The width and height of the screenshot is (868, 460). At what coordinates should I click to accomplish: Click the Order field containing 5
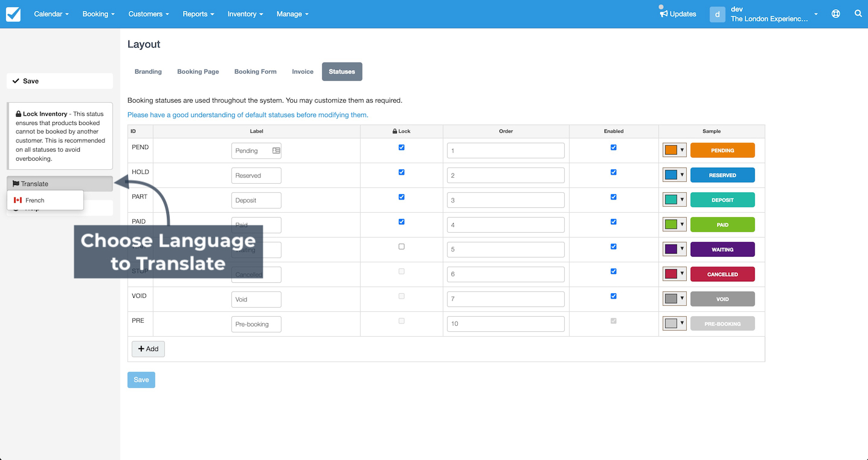[506, 250]
